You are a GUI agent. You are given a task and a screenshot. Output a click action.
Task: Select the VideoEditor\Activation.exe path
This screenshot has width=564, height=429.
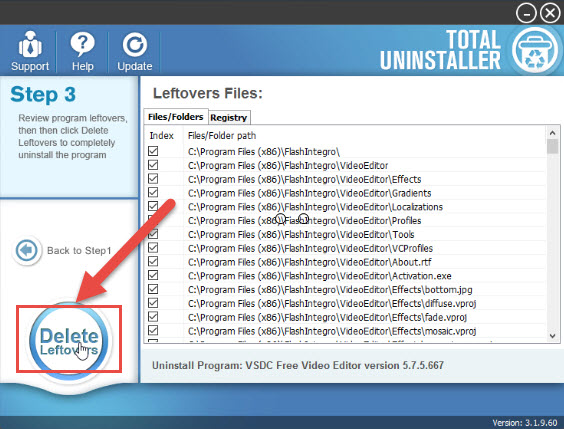click(x=319, y=276)
